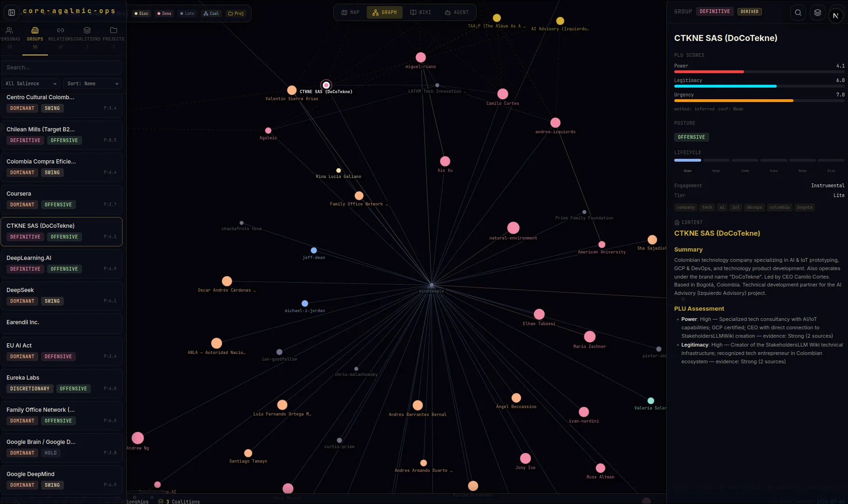
Task: Select EU AI Act group card
Action: point(62,351)
